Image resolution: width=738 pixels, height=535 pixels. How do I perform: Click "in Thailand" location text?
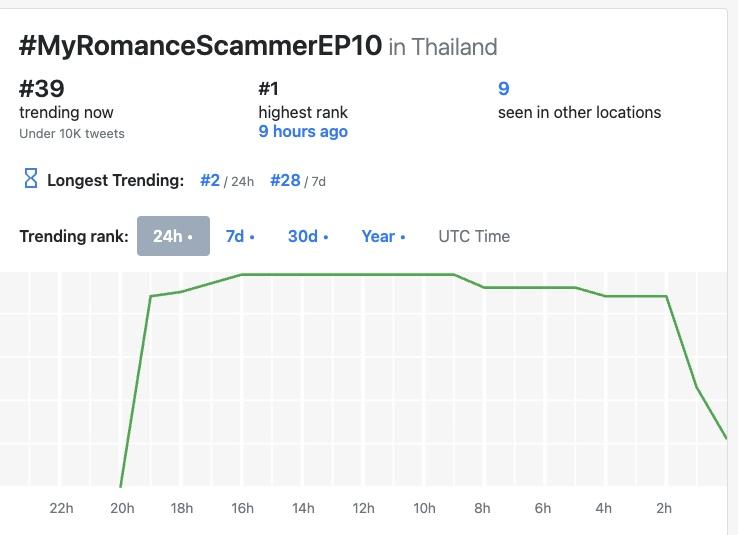pyautogui.click(x=443, y=47)
